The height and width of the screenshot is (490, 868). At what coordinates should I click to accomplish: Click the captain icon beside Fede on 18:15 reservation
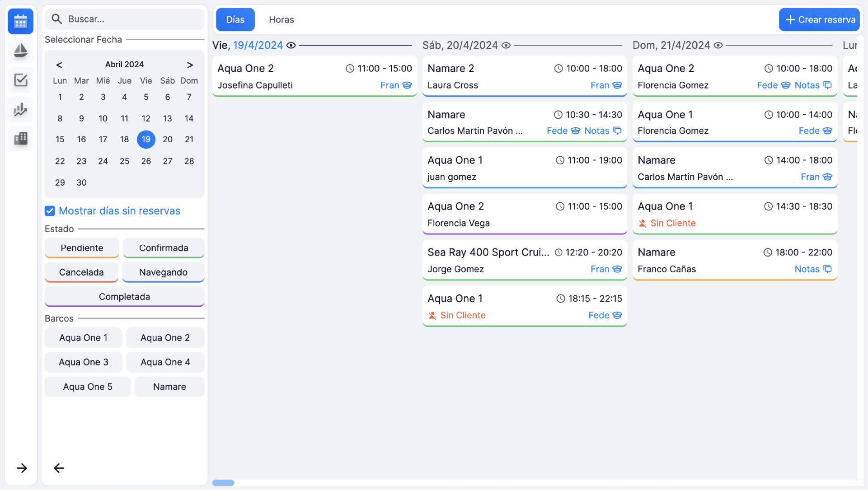tap(617, 315)
